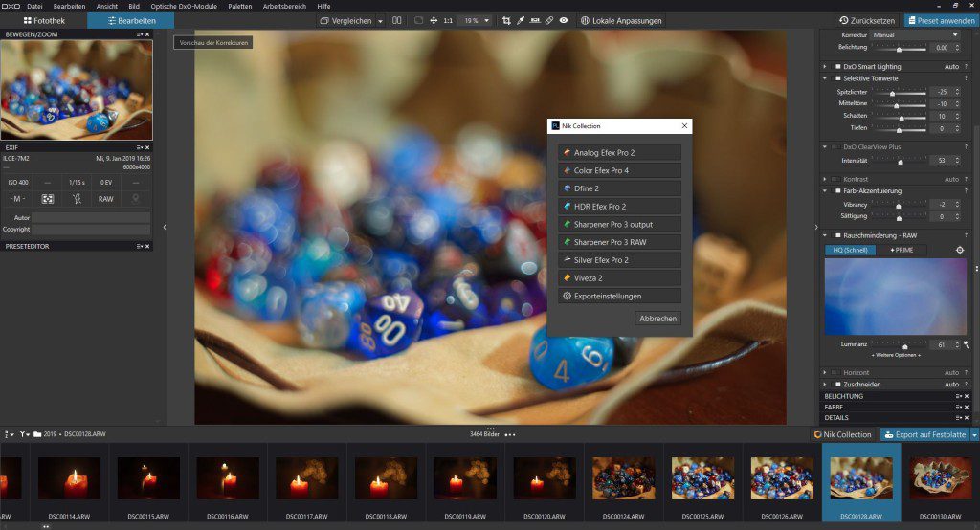Toggle DxO ClearView Plus correction
Screen dimensions: 980x530
[x=838, y=147]
